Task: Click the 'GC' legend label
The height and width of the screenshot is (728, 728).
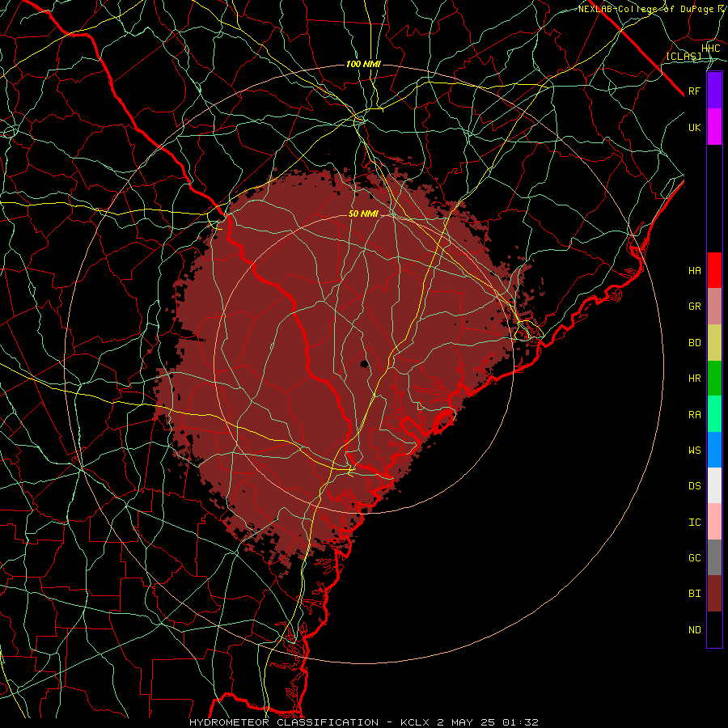Action: [x=694, y=558]
